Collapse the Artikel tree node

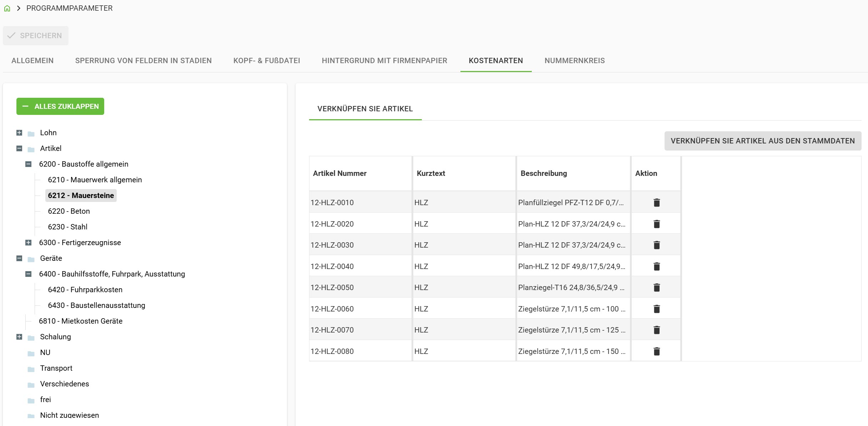coord(19,148)
